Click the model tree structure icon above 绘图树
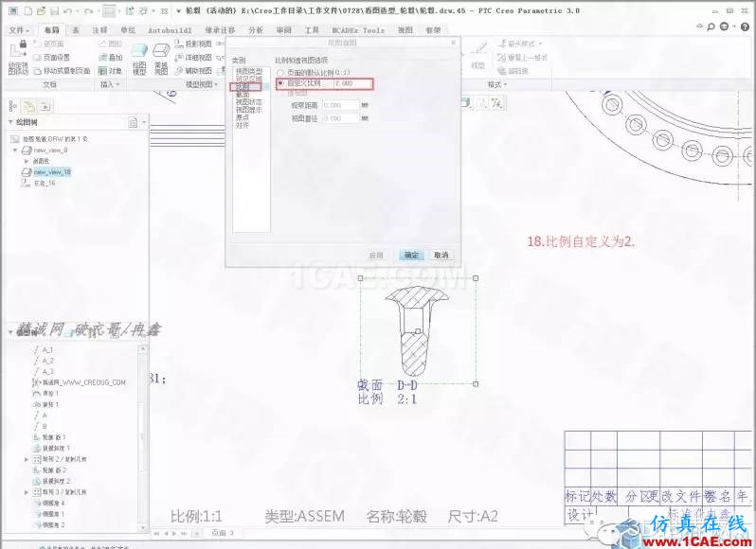This screenshot has height=549, width=756. point(12,105)
